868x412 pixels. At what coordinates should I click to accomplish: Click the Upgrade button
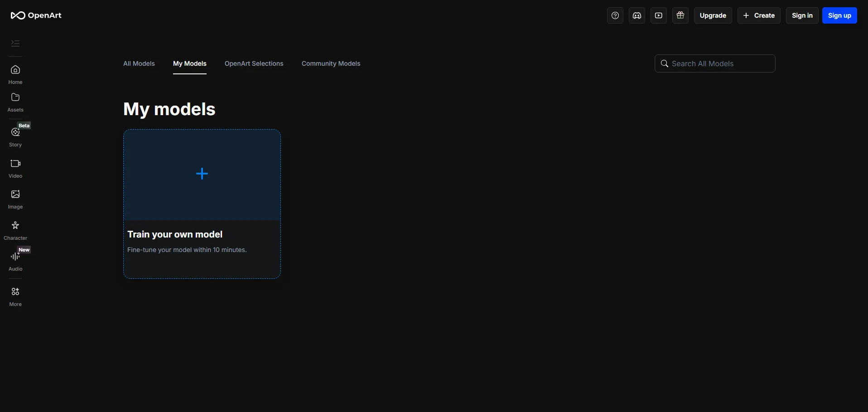pos(713,15)
